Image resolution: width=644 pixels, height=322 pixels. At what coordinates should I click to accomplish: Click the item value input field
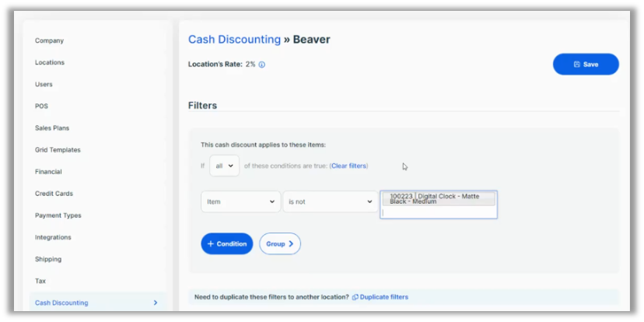tap(438, 212)
